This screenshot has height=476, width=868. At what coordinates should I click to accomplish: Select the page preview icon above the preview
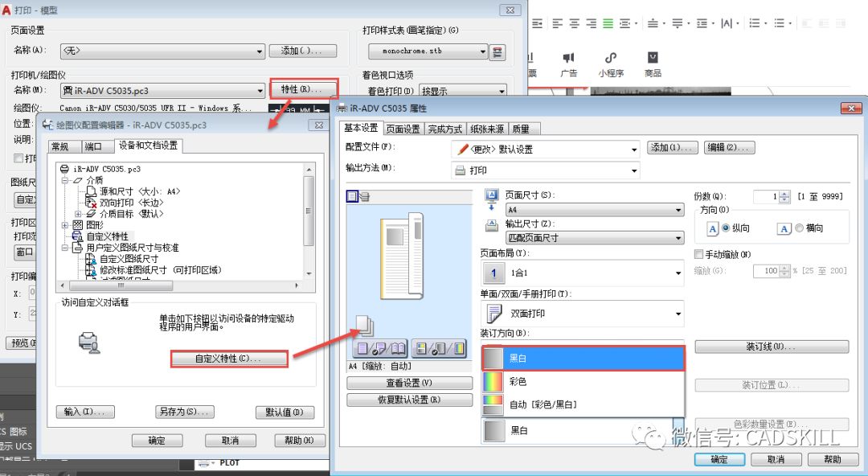[353, 195]
